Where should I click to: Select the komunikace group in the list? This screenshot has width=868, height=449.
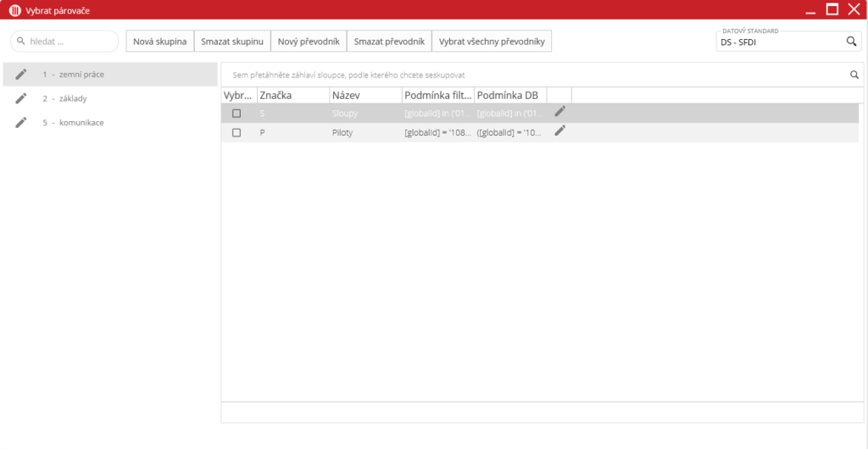[x=81, y=123]
